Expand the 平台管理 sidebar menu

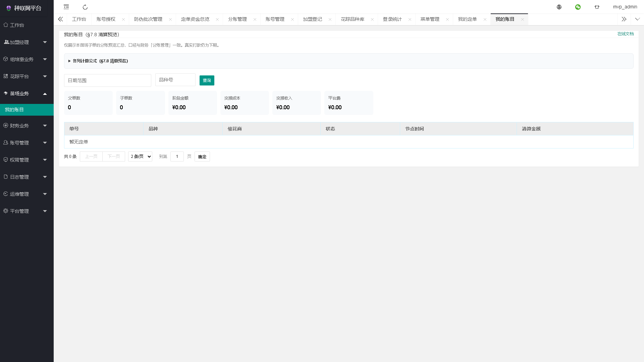[27, 211]
